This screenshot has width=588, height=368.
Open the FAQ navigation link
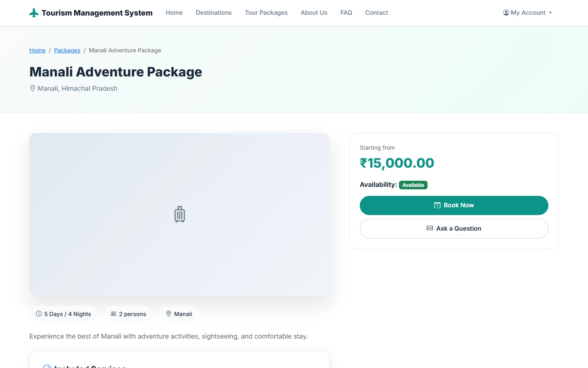click(x=346, y=13)
